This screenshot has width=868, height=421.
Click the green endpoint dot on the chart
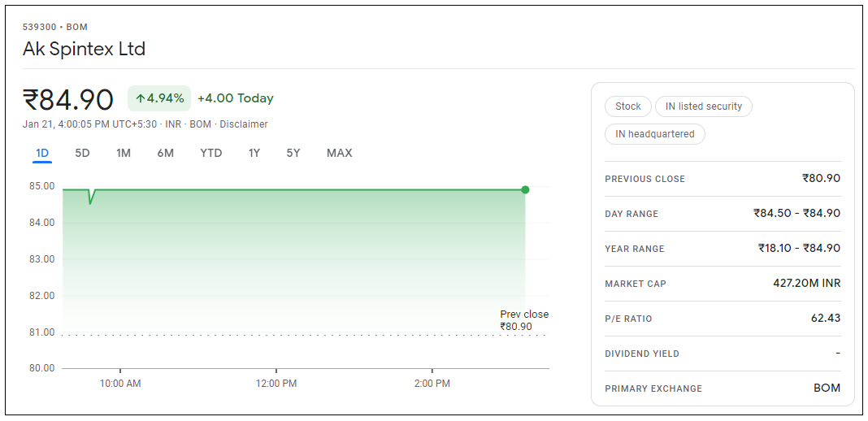click(525, 189)
